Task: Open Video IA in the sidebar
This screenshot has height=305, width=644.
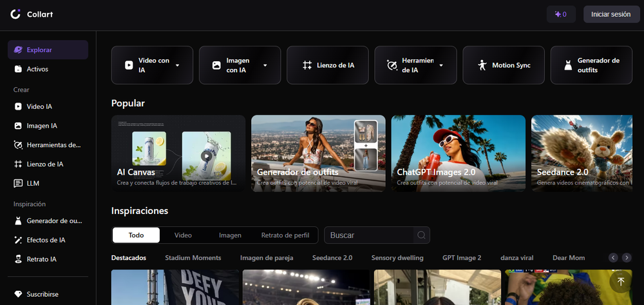Action: pyautogui.click(x=48, y=106)
